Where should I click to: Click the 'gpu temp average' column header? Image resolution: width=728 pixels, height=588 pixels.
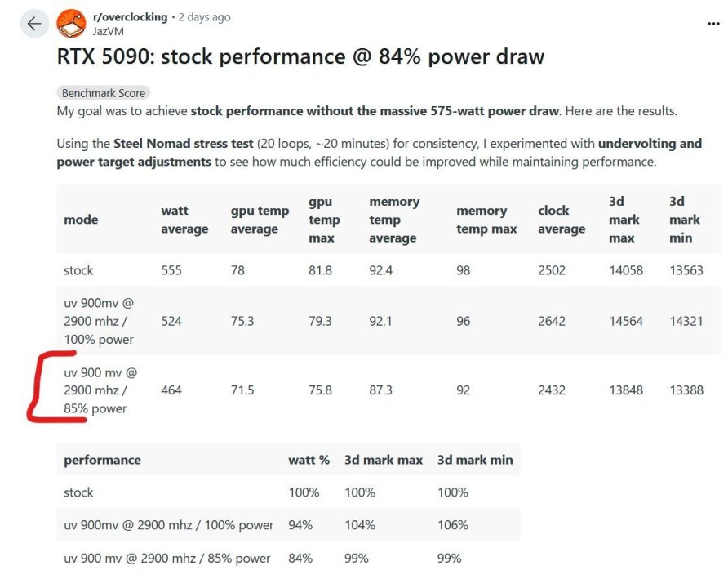[260, 220]
